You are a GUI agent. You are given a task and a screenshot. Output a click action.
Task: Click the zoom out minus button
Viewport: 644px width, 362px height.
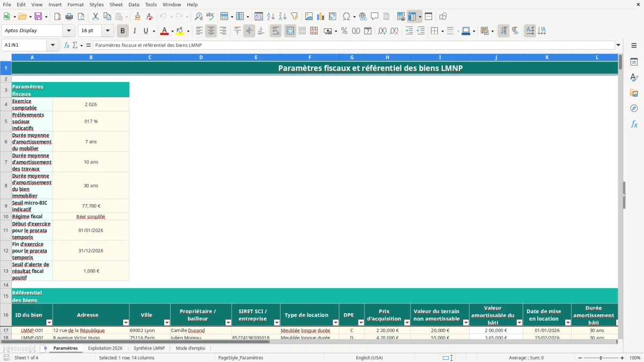click(x=580, y=358)
